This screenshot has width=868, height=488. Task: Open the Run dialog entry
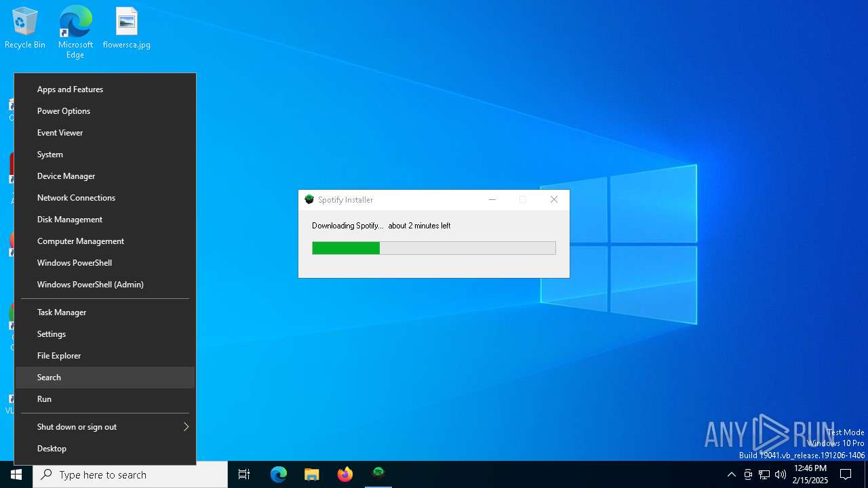tap(105, 399)
